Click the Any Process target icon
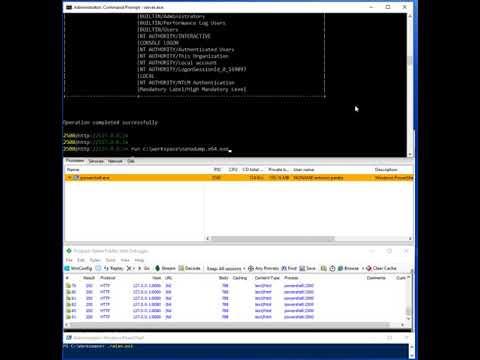Screen dimensions: 480x360 pyautogui.click(x=251, y=268)
